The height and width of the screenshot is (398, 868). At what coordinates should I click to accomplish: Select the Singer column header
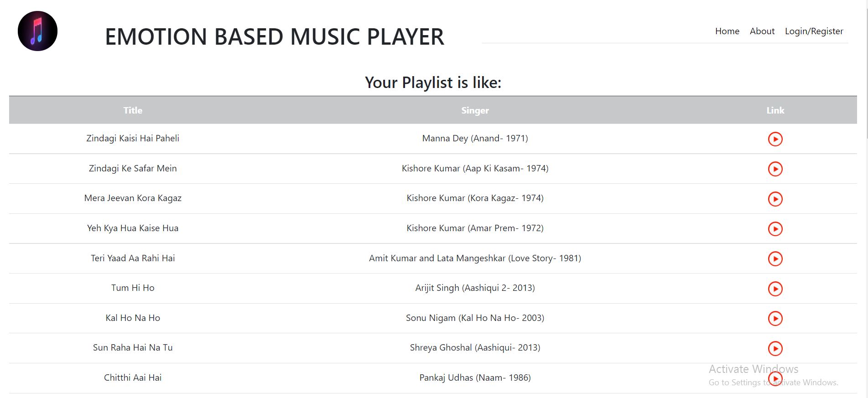pos(475,110)
